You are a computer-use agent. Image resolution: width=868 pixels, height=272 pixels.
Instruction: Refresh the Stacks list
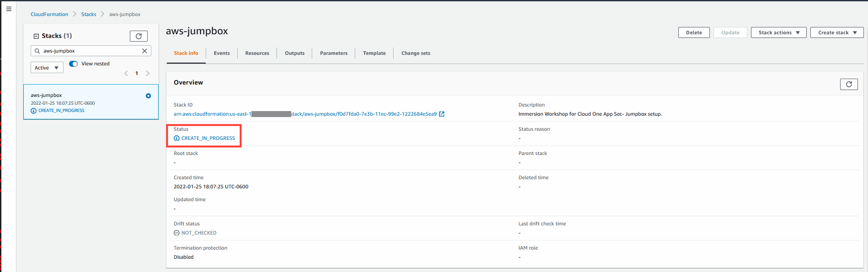point(138,36)
